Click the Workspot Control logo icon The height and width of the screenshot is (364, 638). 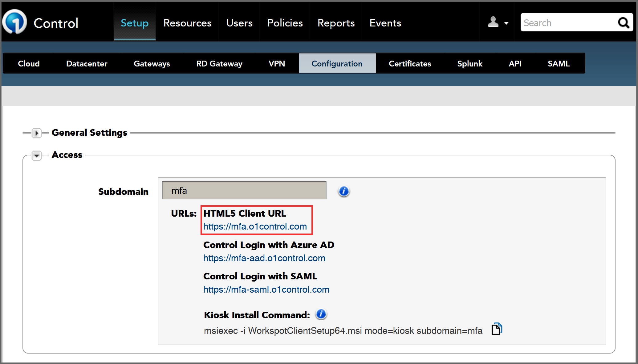pos(14,22)
